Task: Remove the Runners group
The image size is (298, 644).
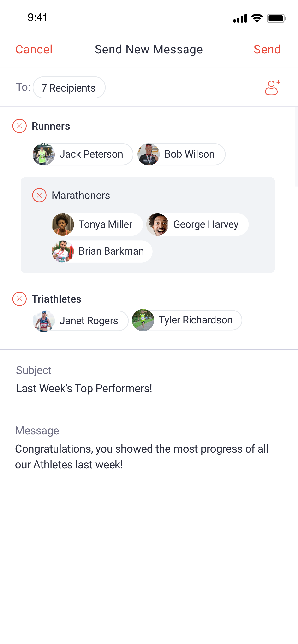Action: (19, 126)
